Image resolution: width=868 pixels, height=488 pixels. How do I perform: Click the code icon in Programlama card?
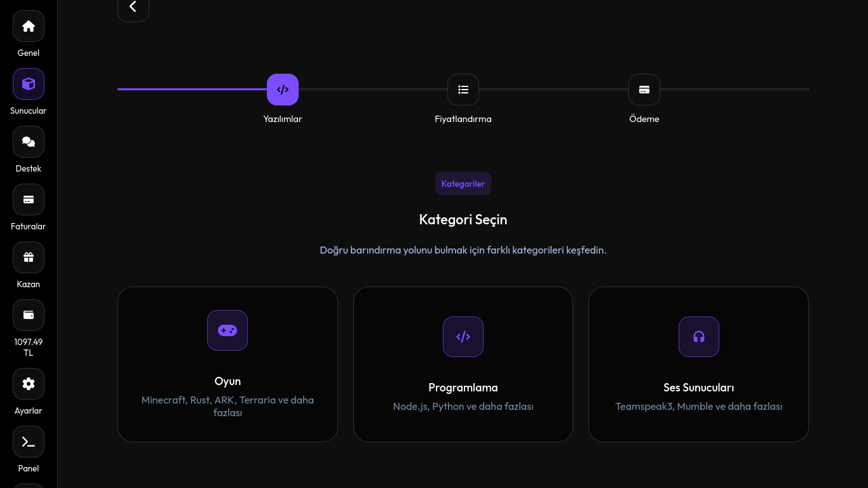(x=463, y=337)
